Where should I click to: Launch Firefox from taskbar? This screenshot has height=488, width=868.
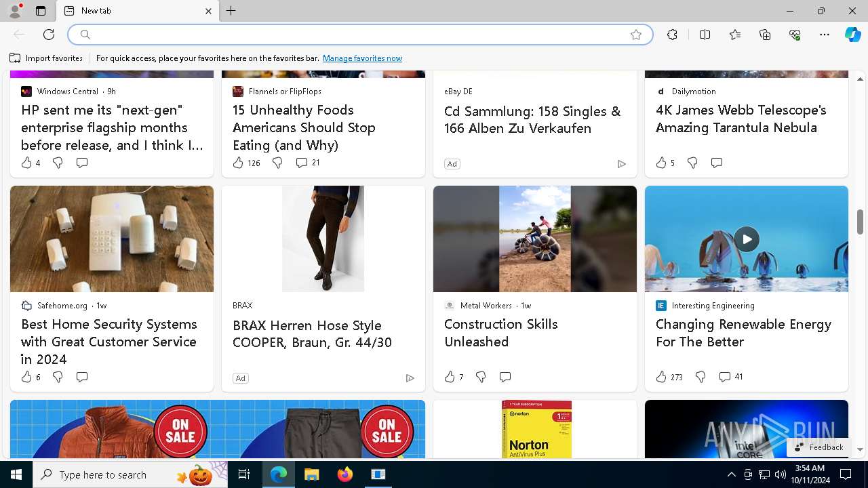[344, 474]
